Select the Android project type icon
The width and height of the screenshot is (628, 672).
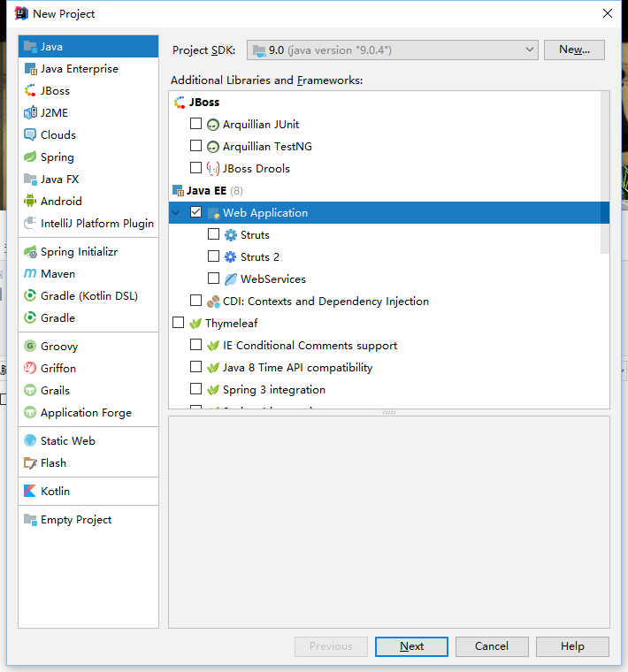click(31, 202)
